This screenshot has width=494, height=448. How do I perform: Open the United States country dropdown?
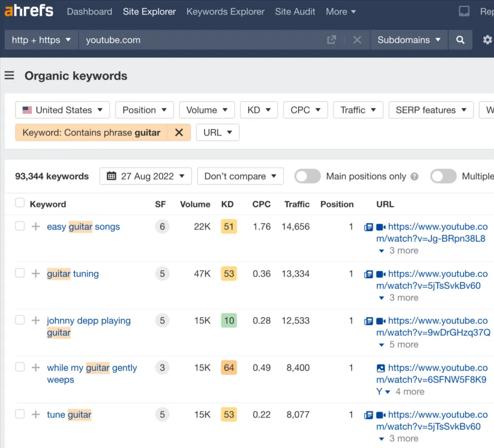point(63,110)
